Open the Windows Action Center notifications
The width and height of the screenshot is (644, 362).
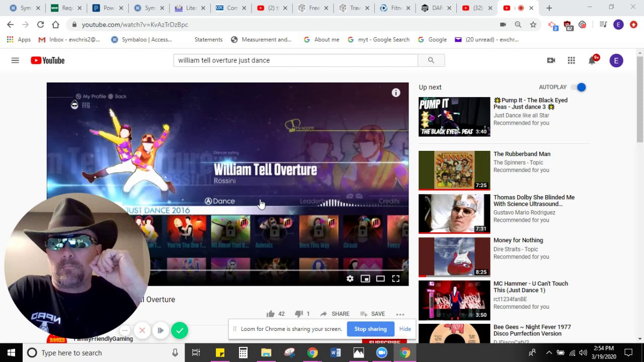628,353
